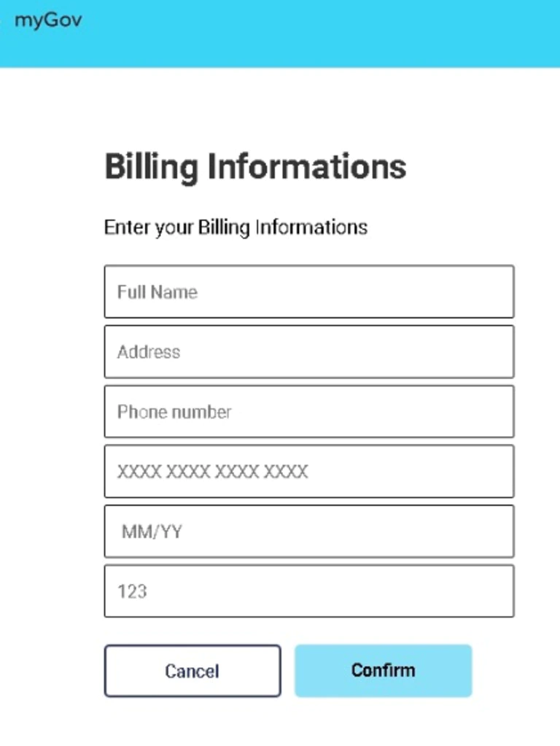Activate the CVV box showing 123
Viewport: 560px width, 746px height.
pyautogui.click(x=309, y=591)
